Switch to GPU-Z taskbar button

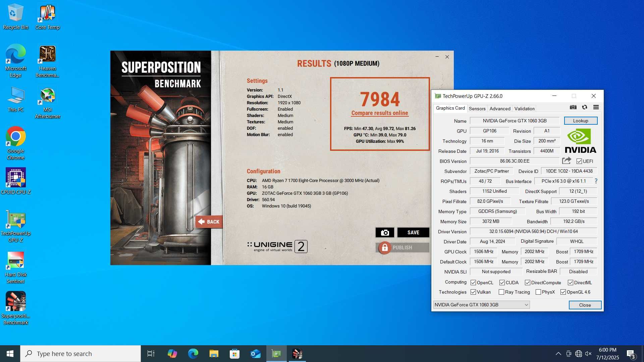tap(276, 354)
